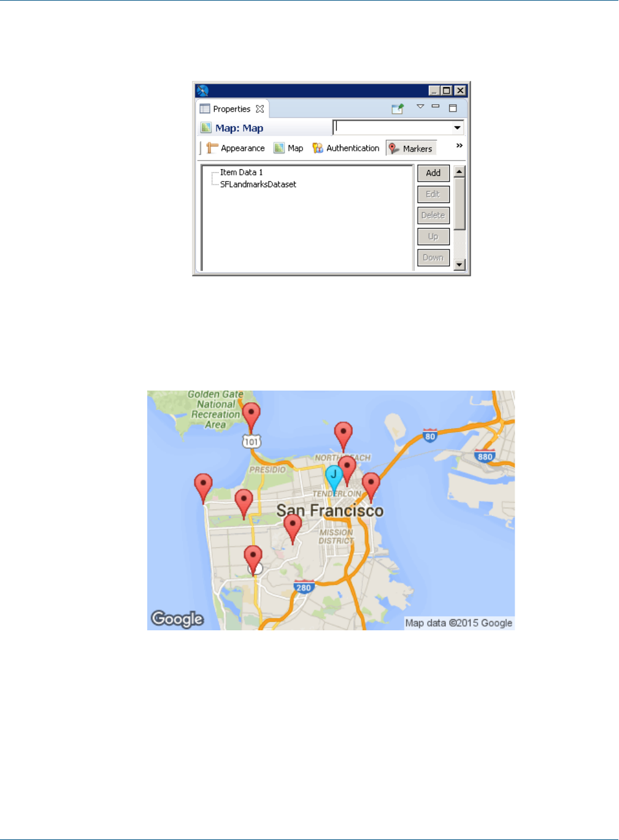
Task: Select the Markers tab
Action: point(411,148)
